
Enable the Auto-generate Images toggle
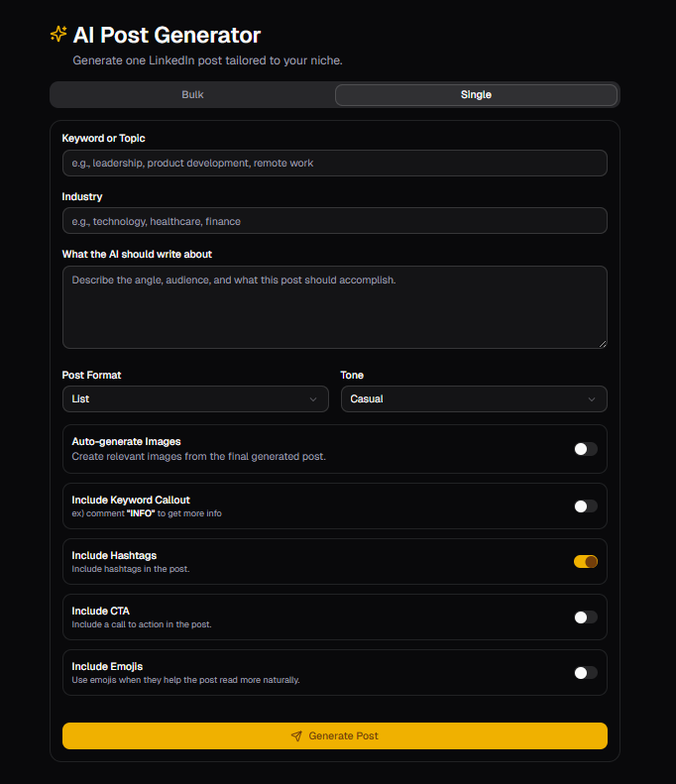click(585, 449)
